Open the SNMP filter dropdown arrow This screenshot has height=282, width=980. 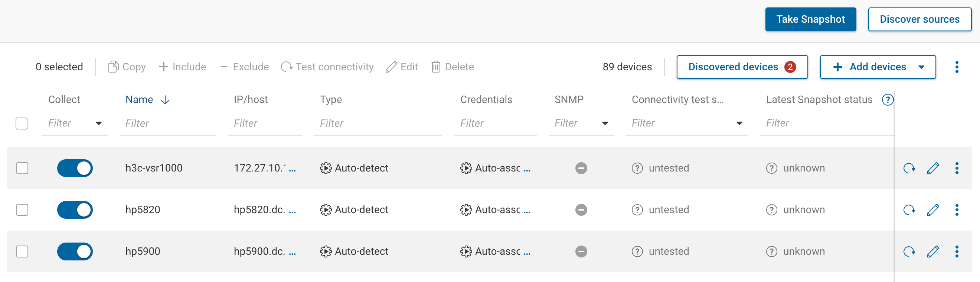coord(605,123)
